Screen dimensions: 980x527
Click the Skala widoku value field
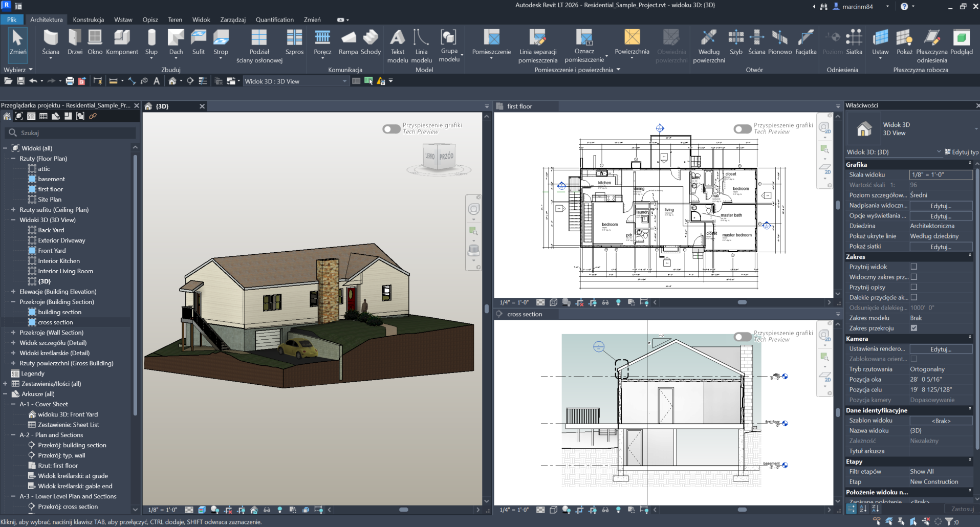941,175
